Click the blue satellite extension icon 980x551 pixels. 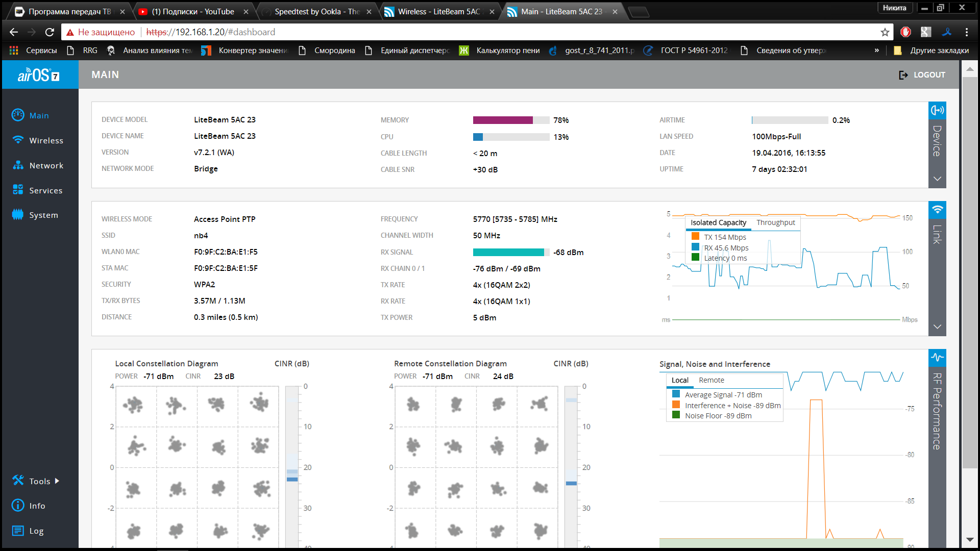coord(947,32)
